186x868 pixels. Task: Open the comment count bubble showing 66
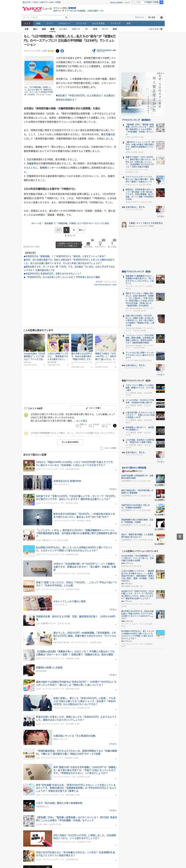pos(44,51)
